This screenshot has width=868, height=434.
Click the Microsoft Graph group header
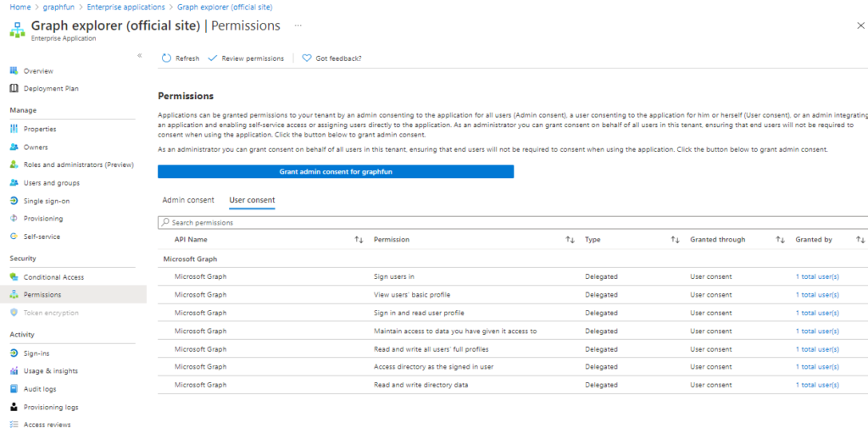pos(190,259)
